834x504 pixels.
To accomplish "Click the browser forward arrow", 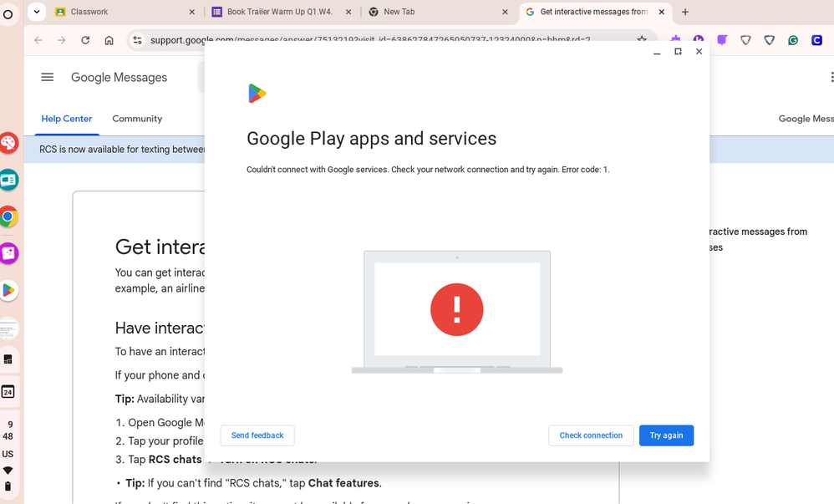I will click(x=62, y=40).
